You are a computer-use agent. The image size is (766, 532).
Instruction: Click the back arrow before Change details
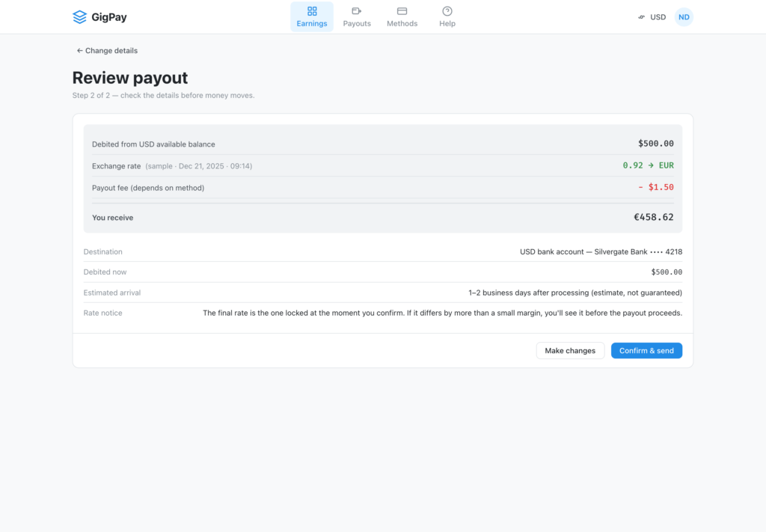pyautogui.click(x=79, y=51)
